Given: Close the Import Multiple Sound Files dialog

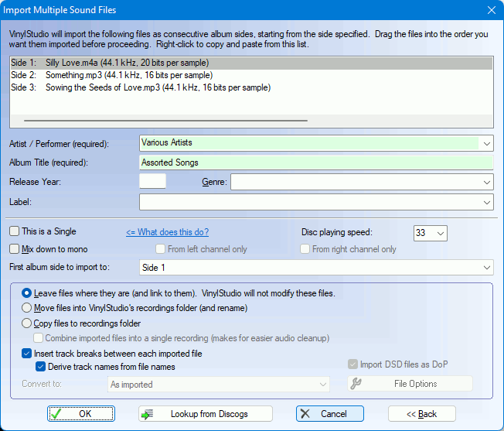Looking at the screenshot, I should pyautogui.click(x=492, y=10).
